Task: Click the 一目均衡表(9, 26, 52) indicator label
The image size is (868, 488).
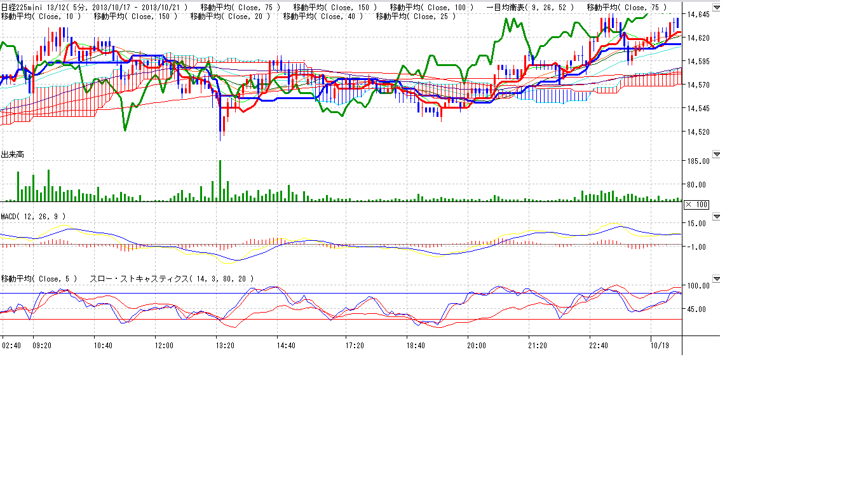Action: [530, 7]
